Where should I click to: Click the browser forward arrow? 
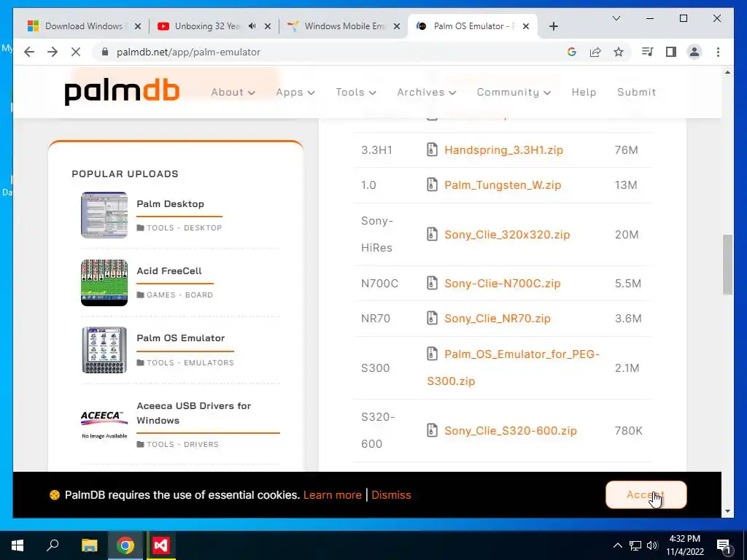click(53, 52)
